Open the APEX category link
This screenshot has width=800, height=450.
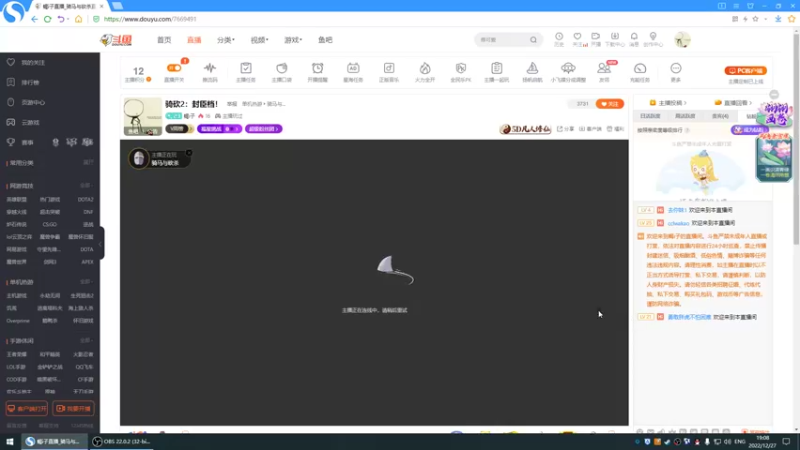[x=87, y=262]
